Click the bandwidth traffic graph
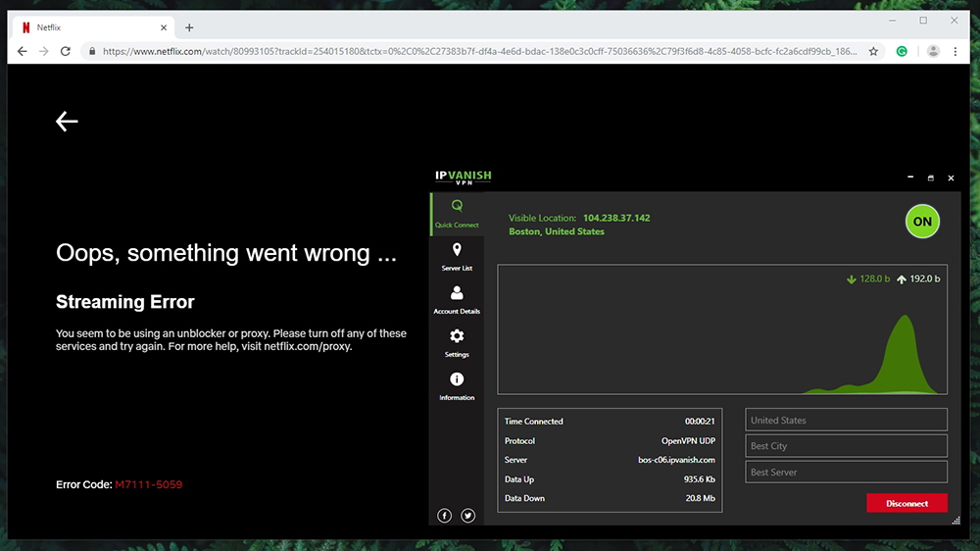The image size is (980, 551). click(722, 329)
